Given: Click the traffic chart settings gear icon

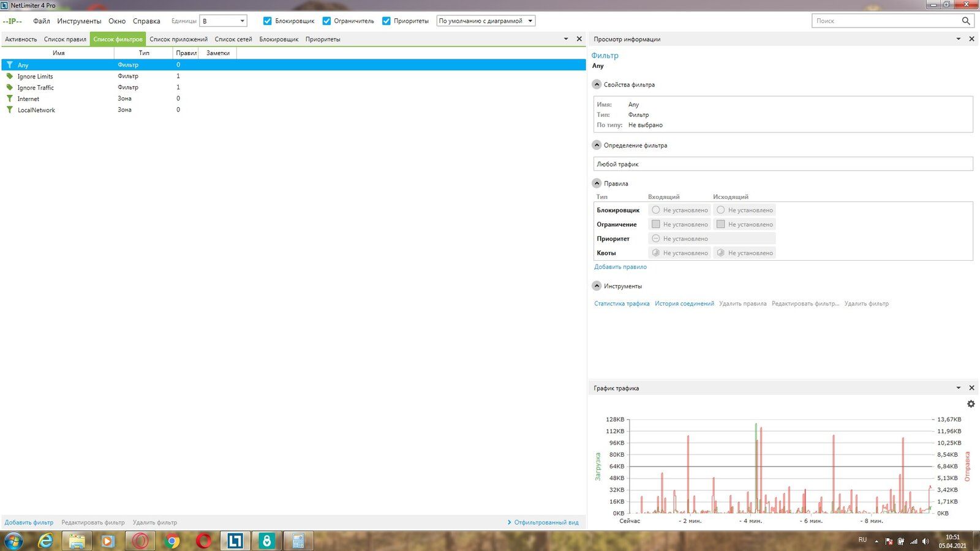Looking at the screenshot, I should coord(971,404).
